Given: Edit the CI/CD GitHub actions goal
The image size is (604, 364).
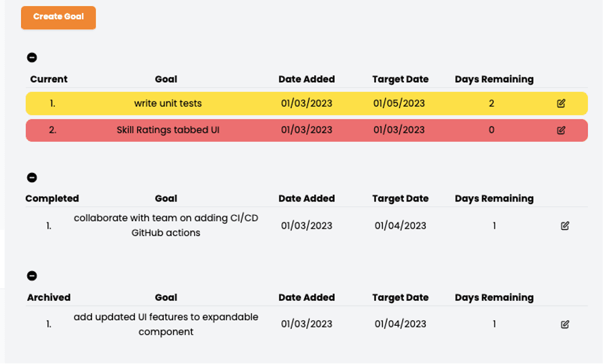Looking at the screenshot, I should click(x=564, y=226).
